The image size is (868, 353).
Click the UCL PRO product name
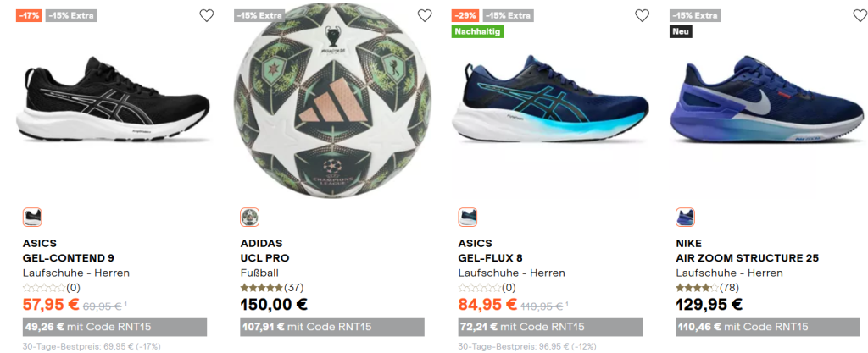coord(264,258)
